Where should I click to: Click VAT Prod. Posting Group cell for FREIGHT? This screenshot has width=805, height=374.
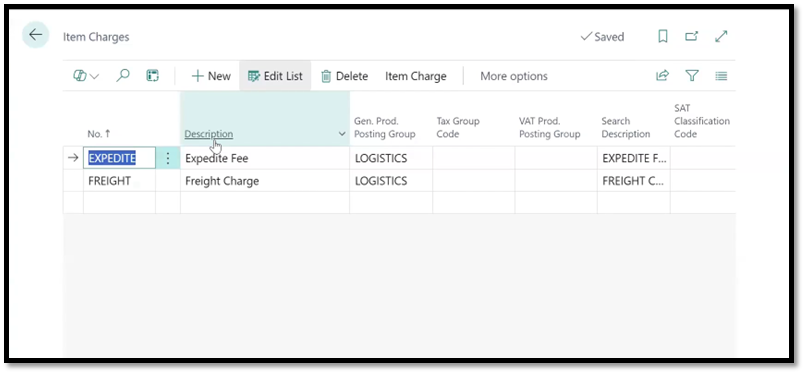pos(556,181)
